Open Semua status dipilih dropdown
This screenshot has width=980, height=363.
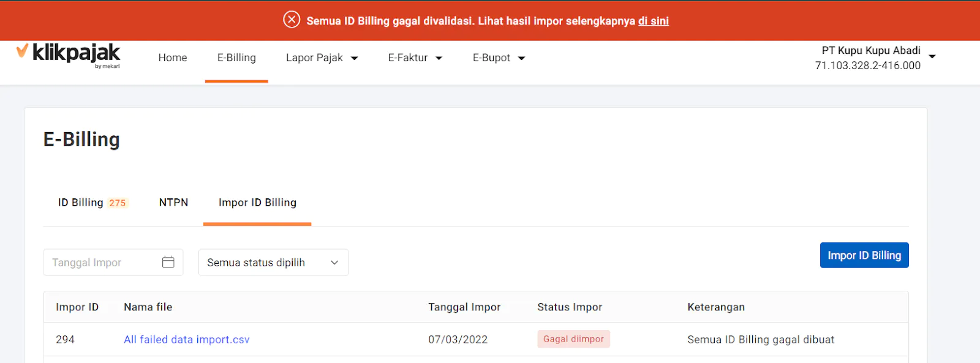click(x=273, y=262)
